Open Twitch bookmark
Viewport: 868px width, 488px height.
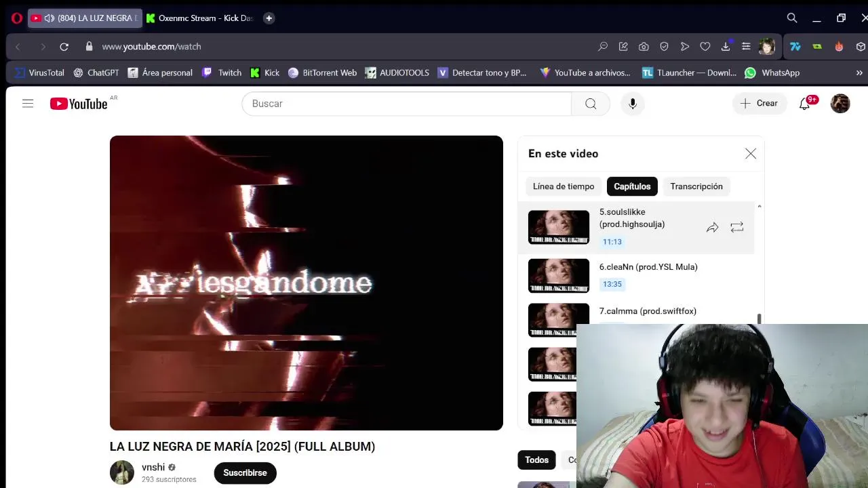pos(222,73)
